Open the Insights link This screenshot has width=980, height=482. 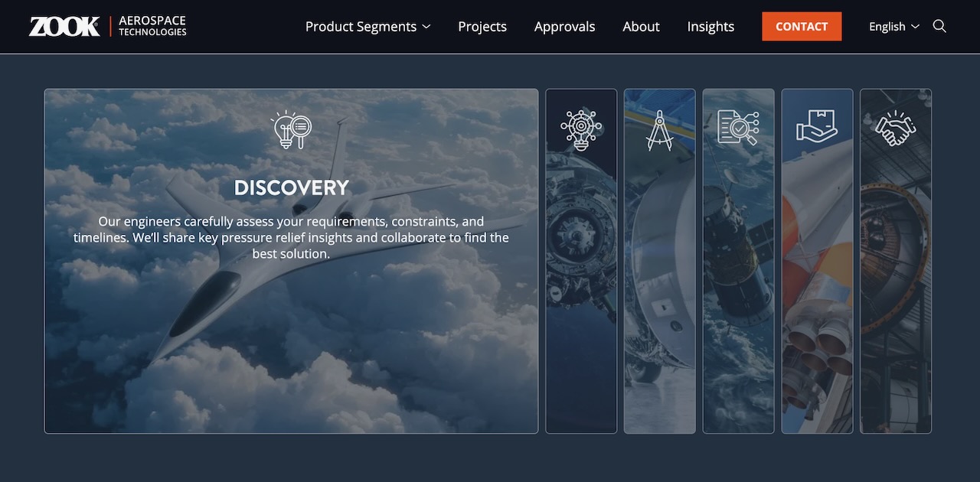point(710,27)
